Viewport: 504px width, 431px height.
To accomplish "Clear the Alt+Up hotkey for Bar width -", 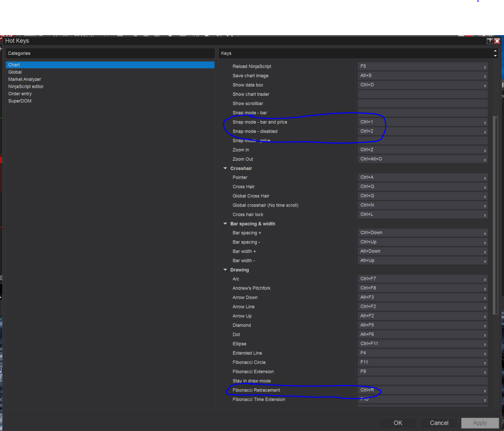I will tap(485, 261).
